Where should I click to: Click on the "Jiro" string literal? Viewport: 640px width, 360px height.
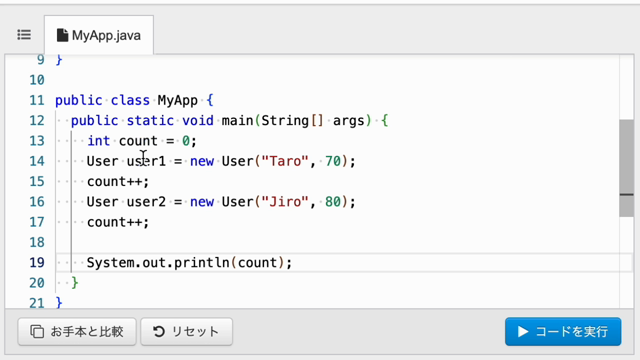click(x=285, y=202)
